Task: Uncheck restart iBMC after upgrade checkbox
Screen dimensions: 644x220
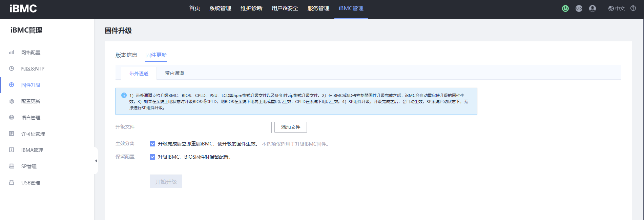Action: tap(152, 144)
